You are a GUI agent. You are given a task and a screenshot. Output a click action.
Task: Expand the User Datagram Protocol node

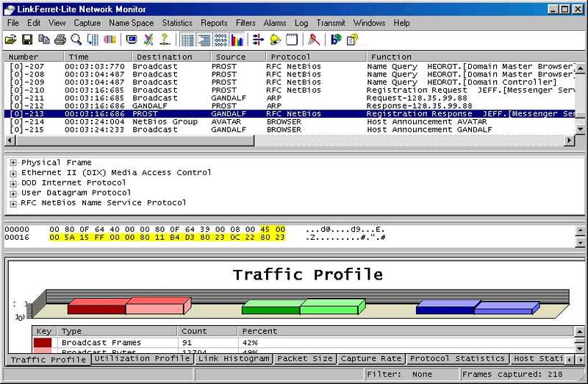click(x=13, y=193)
